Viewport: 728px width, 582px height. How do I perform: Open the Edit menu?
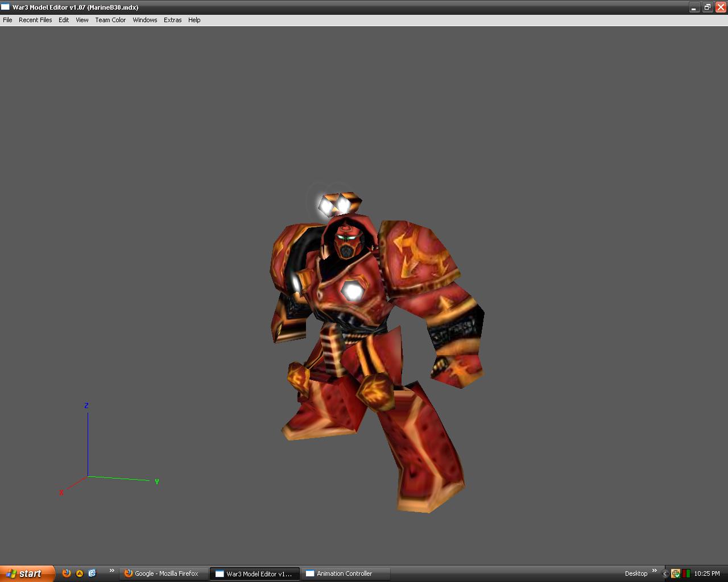point(64,20)
